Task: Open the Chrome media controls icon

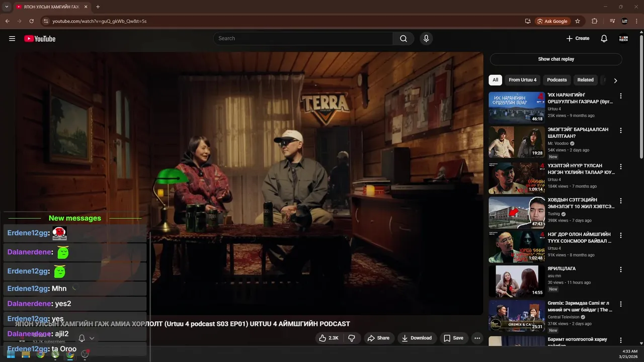Action: (612, 21)
